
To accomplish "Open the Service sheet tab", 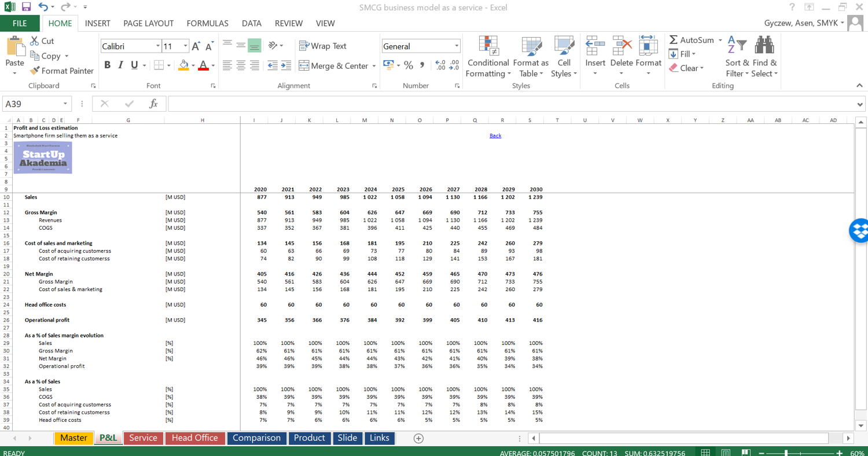I will [143, 438].
